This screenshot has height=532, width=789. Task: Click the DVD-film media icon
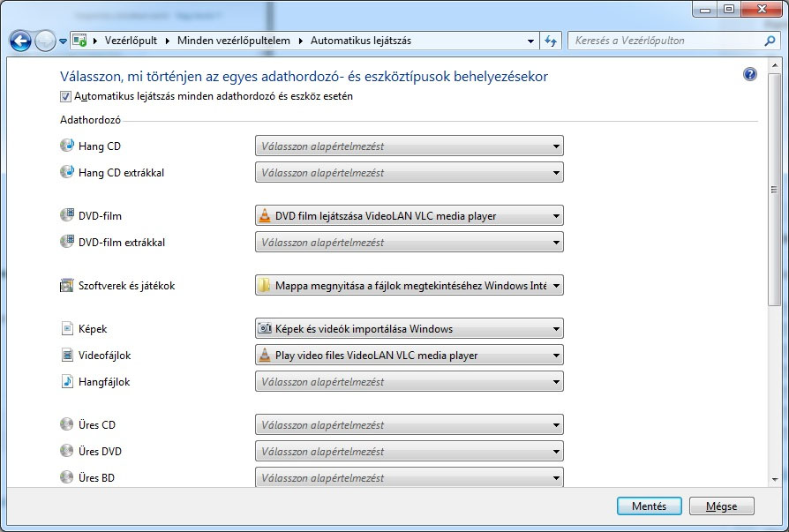click(x=67, y=215)
